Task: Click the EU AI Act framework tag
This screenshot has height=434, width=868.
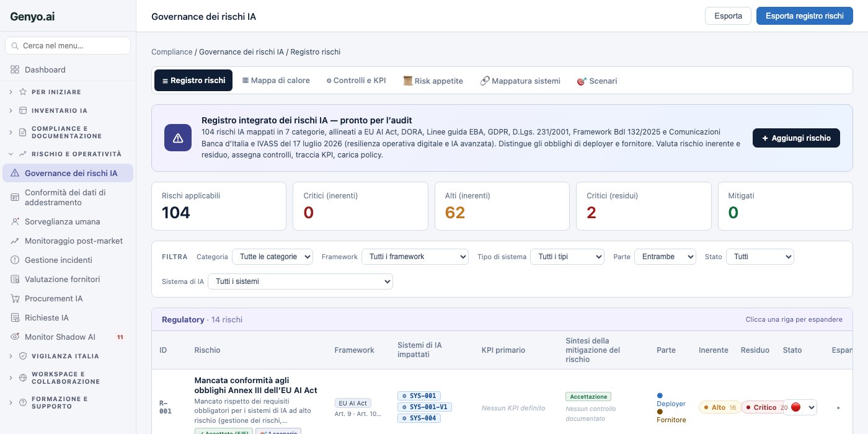Action: click(353, 403)
